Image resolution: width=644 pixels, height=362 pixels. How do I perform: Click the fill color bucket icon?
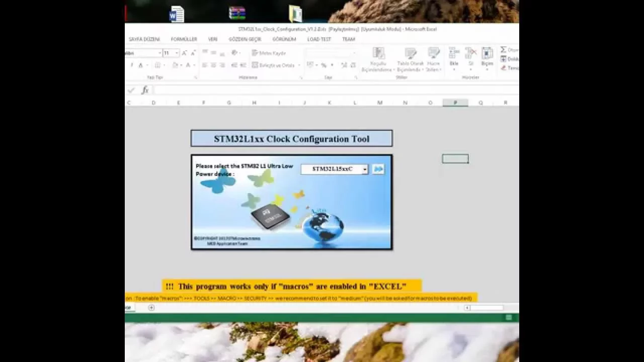tap(175, 65)
